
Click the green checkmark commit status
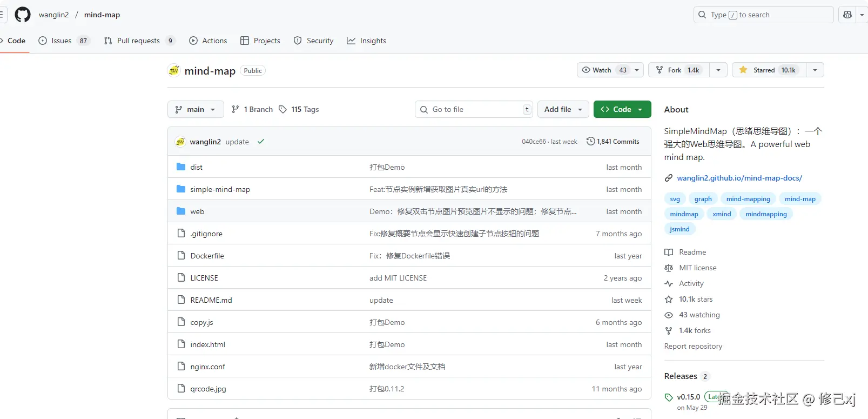click(261, 142)
